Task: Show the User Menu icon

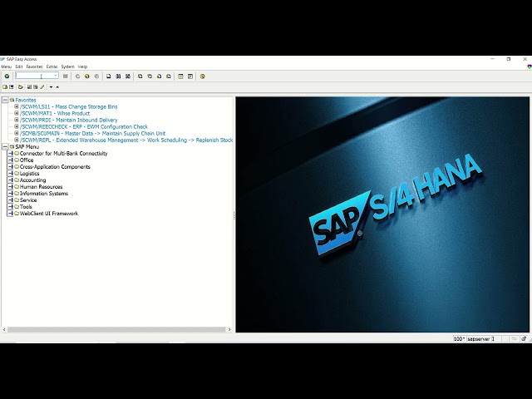Action: [x=5, y=87]
